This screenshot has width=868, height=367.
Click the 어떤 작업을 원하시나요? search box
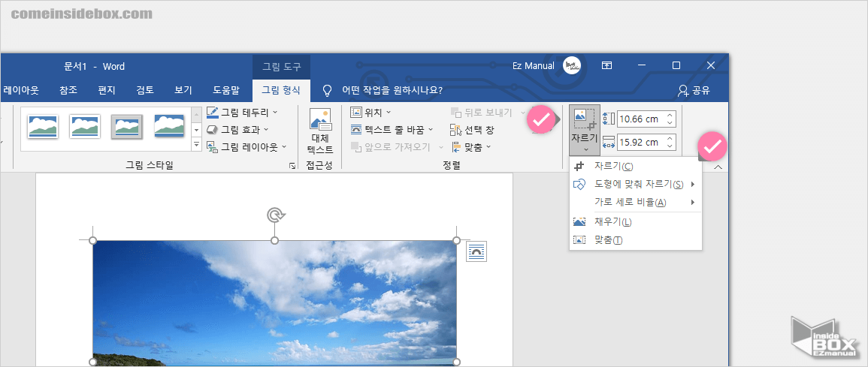pyautogui.click(x=392, y=90)
